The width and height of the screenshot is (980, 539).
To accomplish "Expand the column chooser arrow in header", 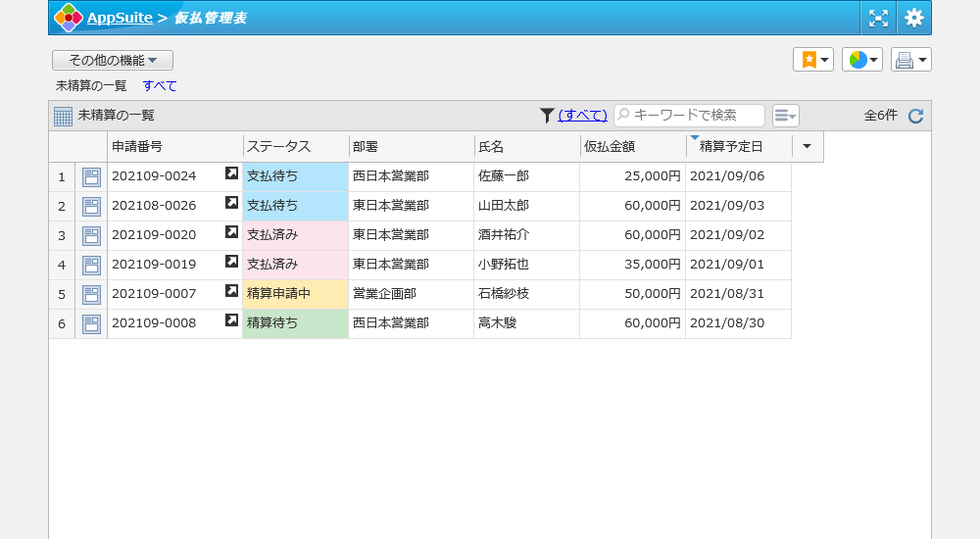I will [807, 147].
